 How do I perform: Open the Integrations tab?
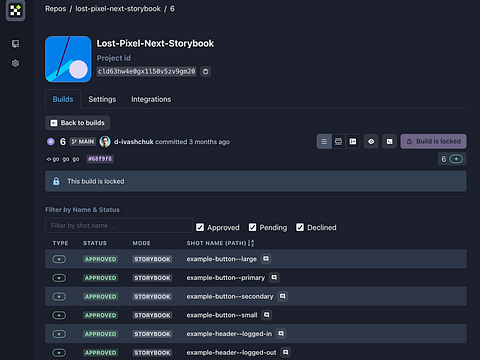point(151,99)
